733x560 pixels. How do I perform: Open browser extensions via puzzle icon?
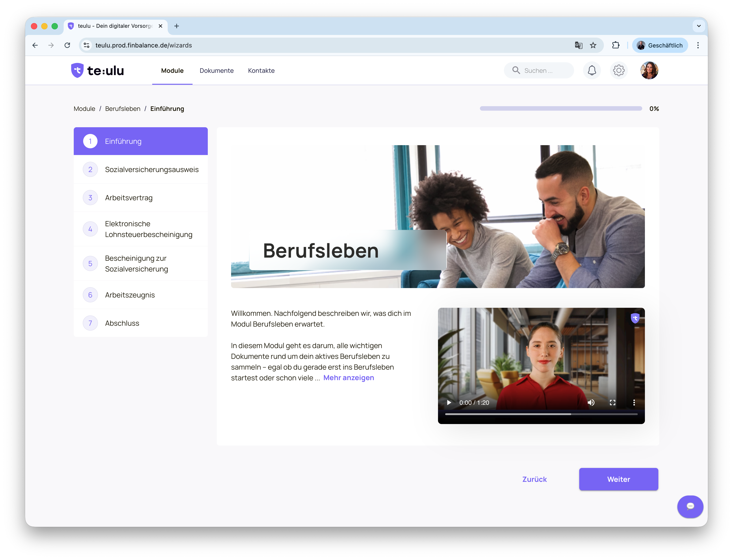616,45
